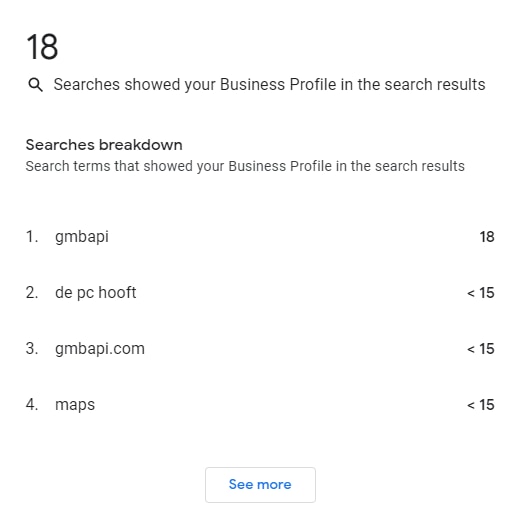Click the count 18 beside gmbapi
This screenshot has width=519, height=517.
click(487, 237)
